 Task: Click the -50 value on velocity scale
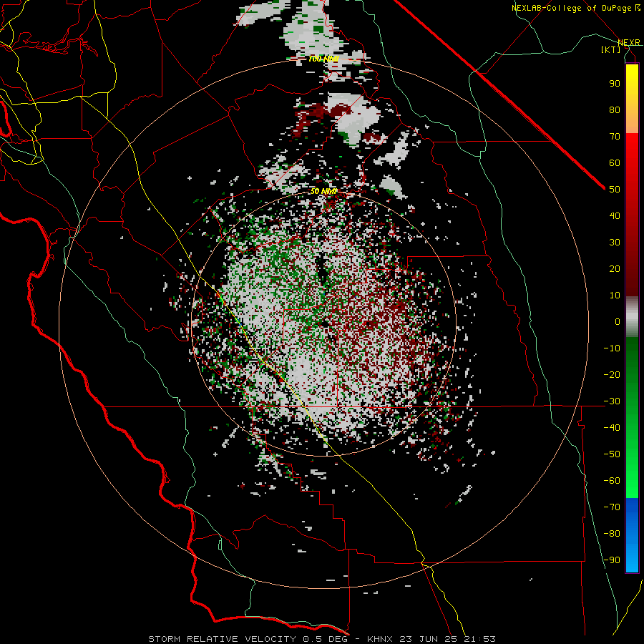[x=612, y=454]
